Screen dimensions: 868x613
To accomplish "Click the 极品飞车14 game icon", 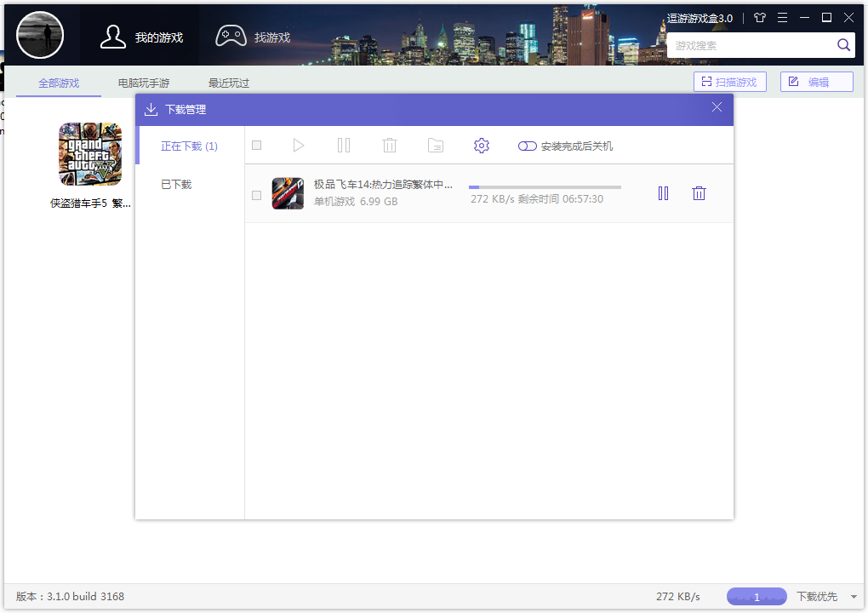I will click(288, 193).
